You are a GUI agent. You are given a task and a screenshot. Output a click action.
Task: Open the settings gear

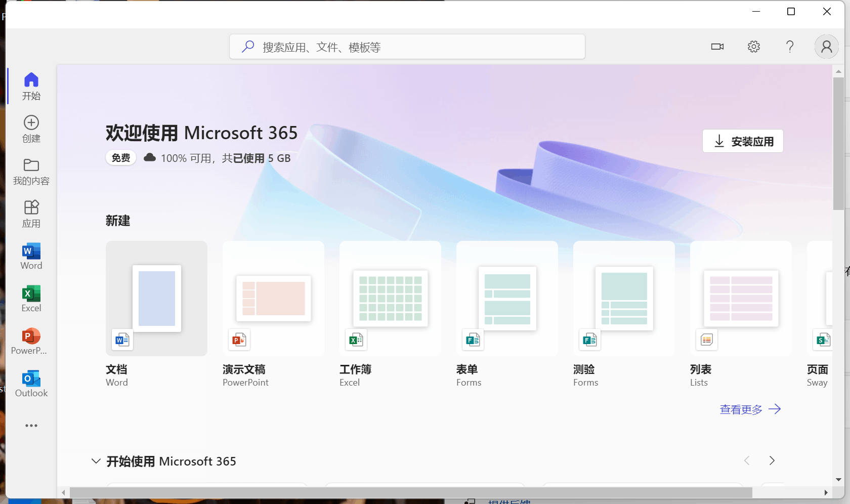pyautogui.click(x=754, y=47)
